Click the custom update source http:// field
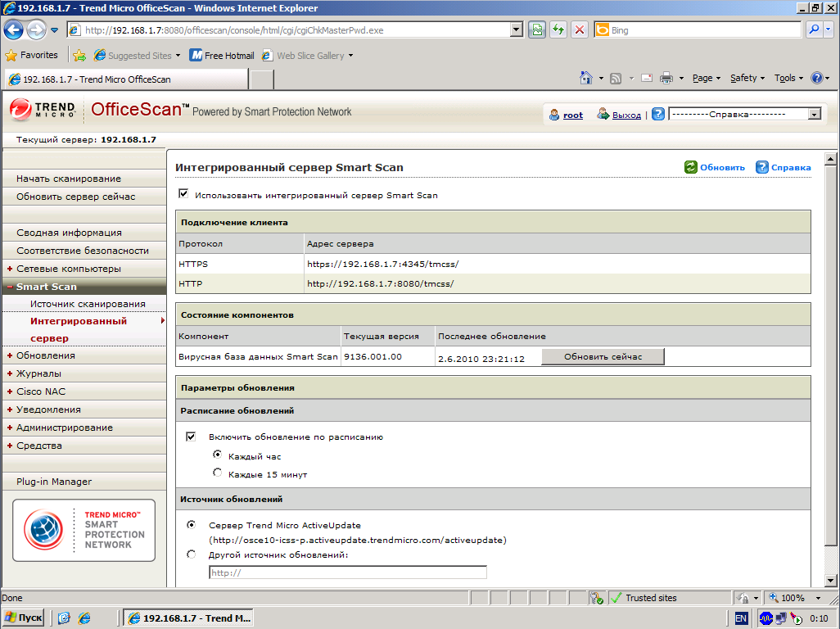 [348, 572]
